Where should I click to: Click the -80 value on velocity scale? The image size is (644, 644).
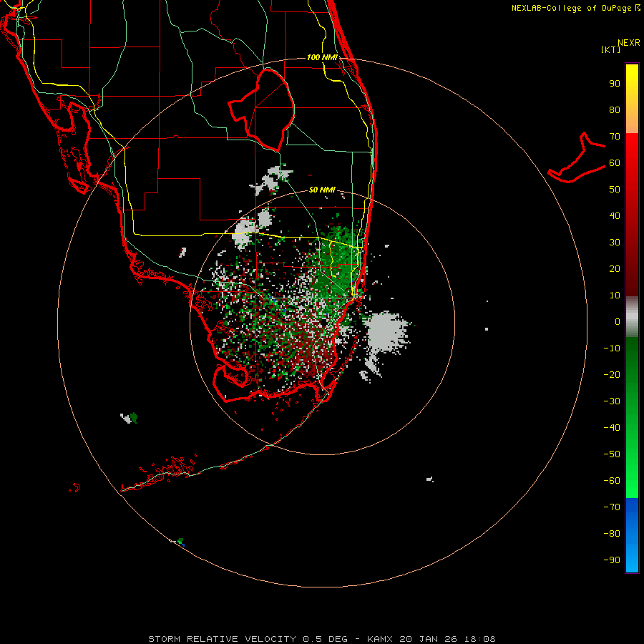pos(612,534)
